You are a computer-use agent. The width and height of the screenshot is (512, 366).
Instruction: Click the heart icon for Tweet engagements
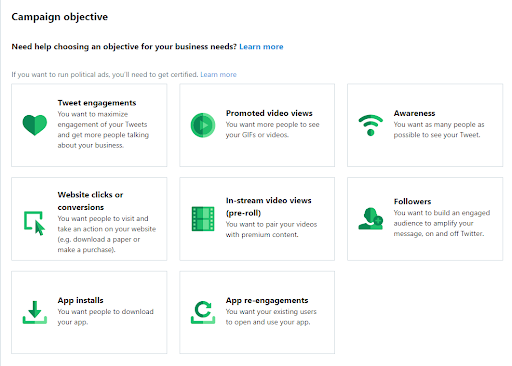tap(35, 125)
